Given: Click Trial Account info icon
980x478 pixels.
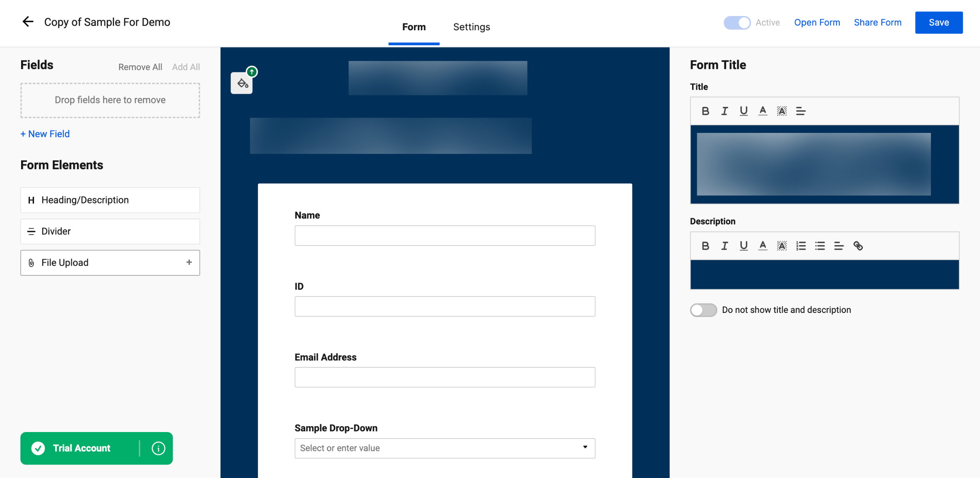Looking at the screenshot, I should click(158, 448).
